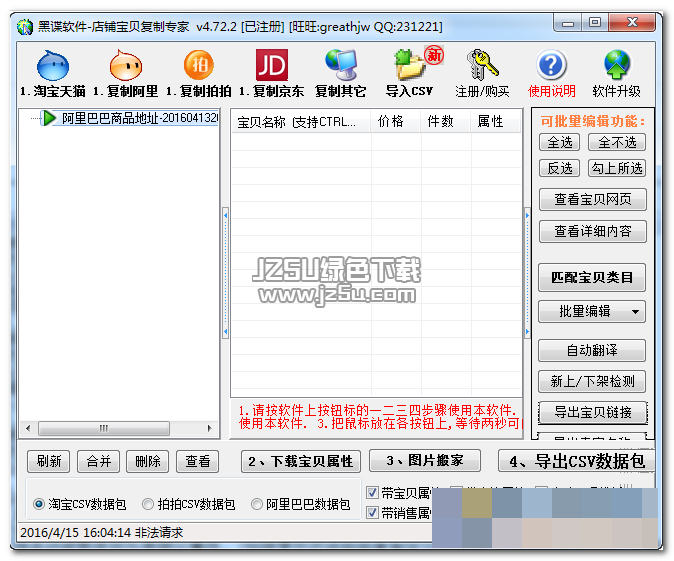Click the tree scrollbar right arrow
Screen dimensions: 674x561
209,428
